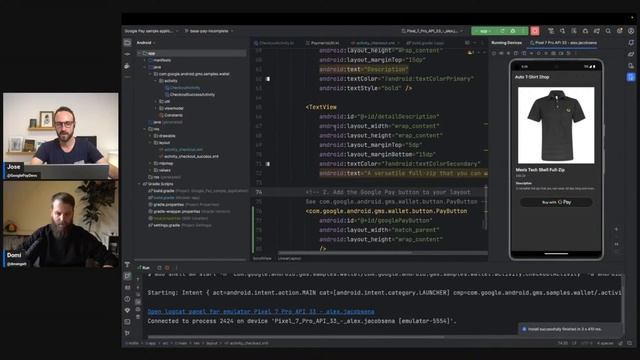The width and height of the screenshot is (640, 360).
Task: Tap the T-shirt product image in emulator
Action: [556, 125]
